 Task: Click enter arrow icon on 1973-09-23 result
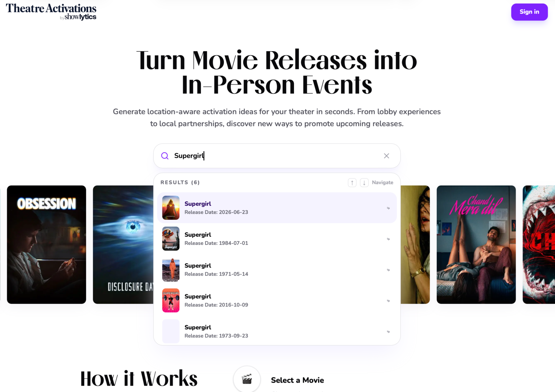click(388, 332)
